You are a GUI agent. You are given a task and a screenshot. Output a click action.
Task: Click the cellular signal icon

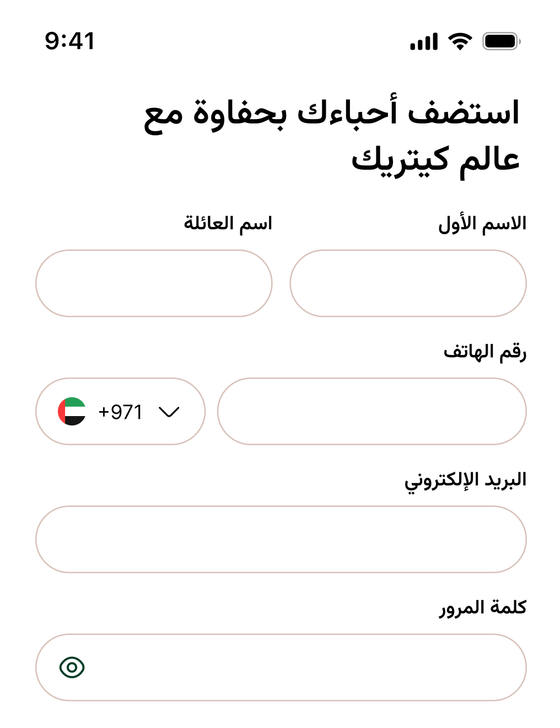click(x=424, y=40)
